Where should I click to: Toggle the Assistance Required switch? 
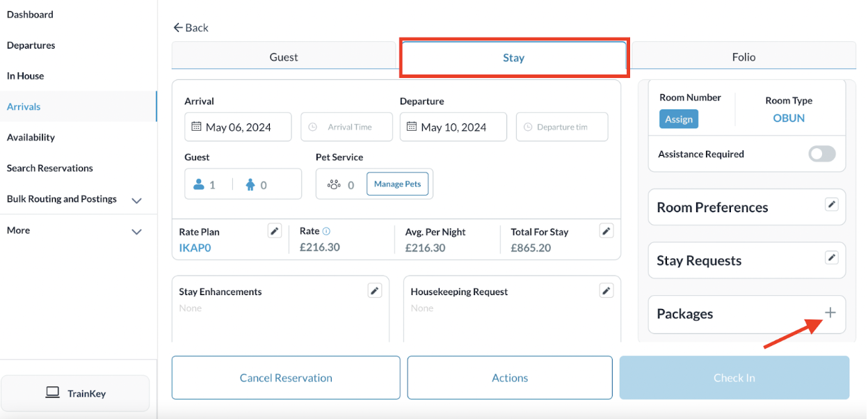pos(821,155)
